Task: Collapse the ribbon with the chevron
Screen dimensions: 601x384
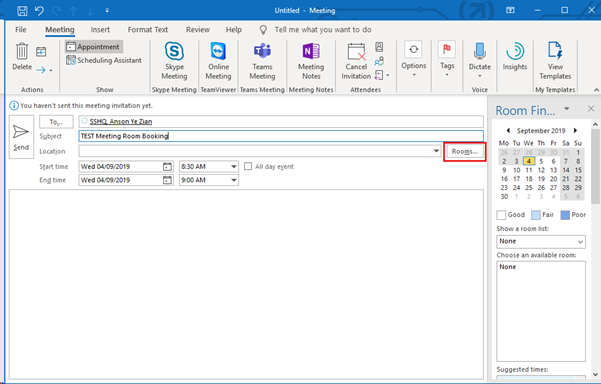Action: (x=596, y=90)
